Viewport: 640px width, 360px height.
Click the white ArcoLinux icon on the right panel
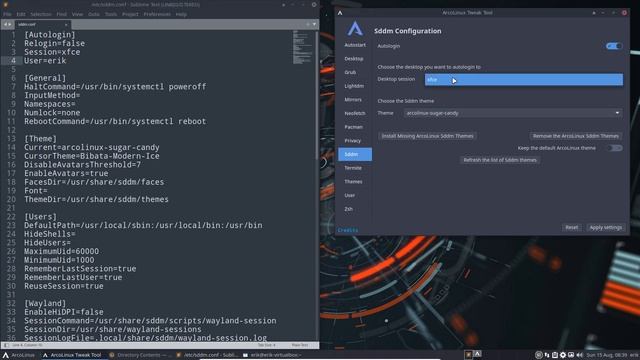coord(477,354)
